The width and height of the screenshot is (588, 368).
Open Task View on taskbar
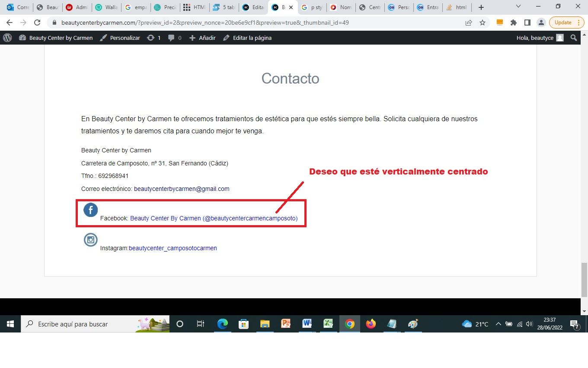click(201, 324)
